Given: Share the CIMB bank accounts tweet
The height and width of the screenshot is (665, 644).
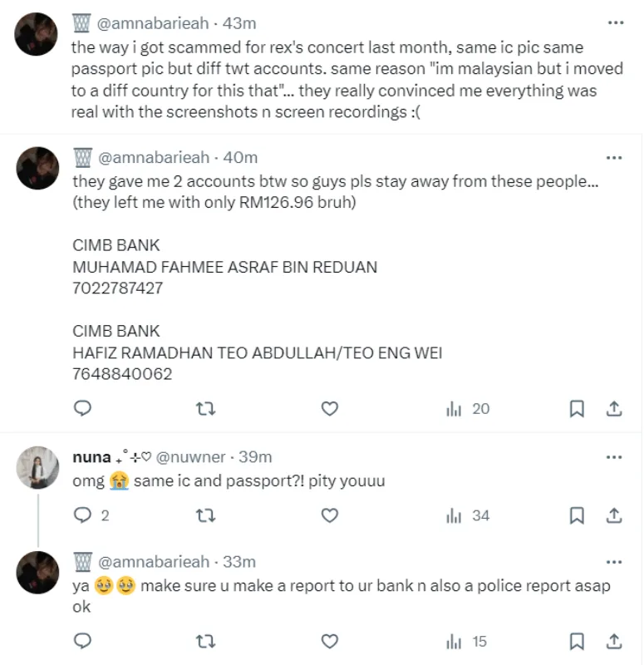Looking at the screenshot, I should (614, 408).
